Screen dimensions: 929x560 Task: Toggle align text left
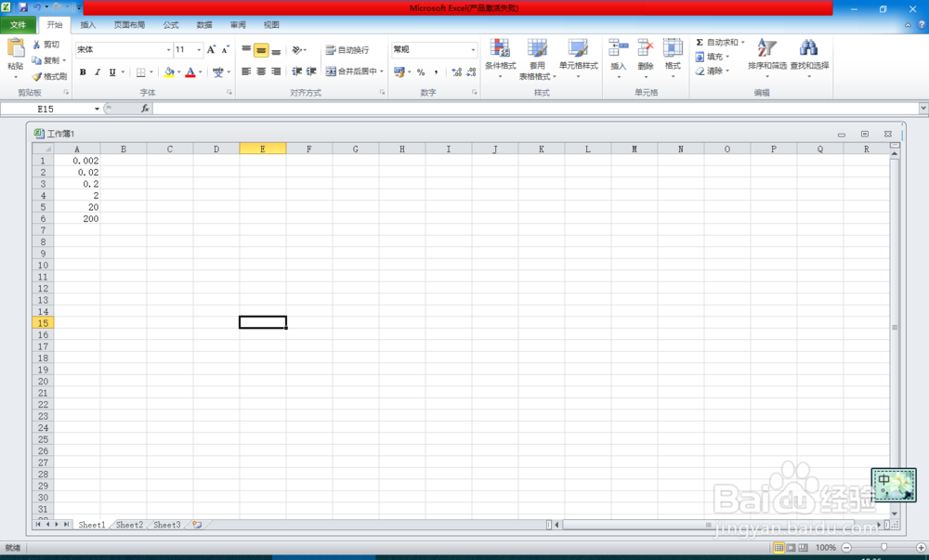(246, 72)
